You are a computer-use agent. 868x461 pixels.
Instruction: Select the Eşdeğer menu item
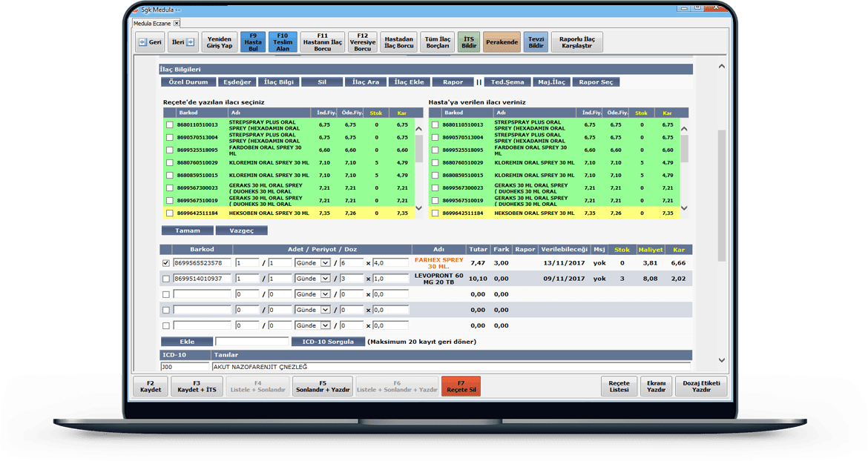pos(237,82)
